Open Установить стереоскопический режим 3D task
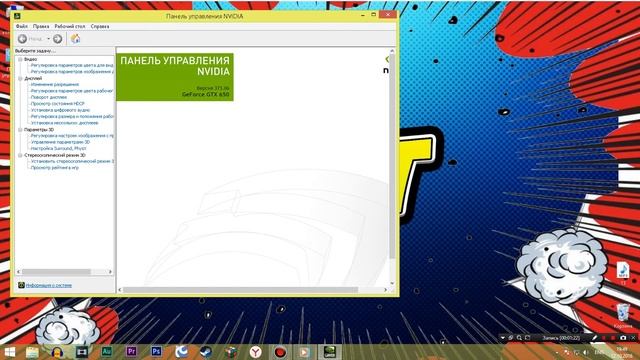The height and width of the screenshot is (360, 640). 72,161
